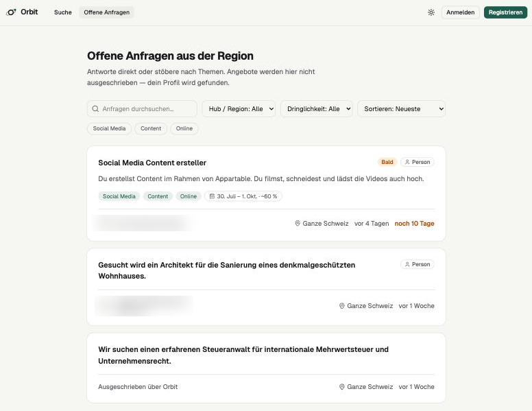Click the Bald urgency badge

point(387,162)
